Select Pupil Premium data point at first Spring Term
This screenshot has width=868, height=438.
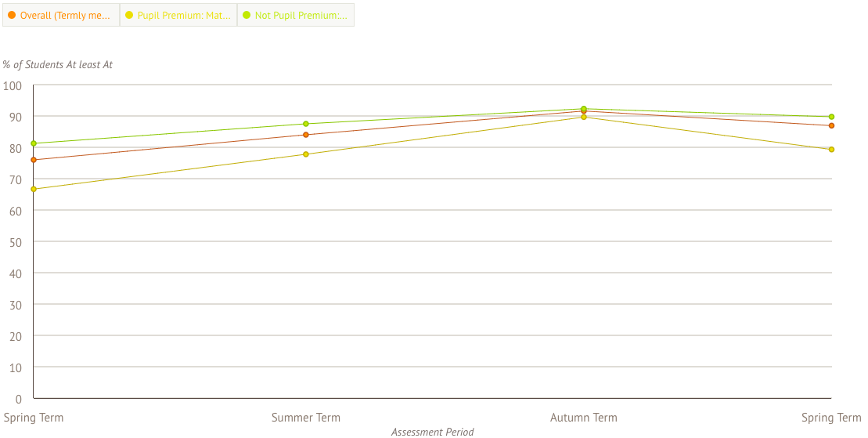coord(34,189)
